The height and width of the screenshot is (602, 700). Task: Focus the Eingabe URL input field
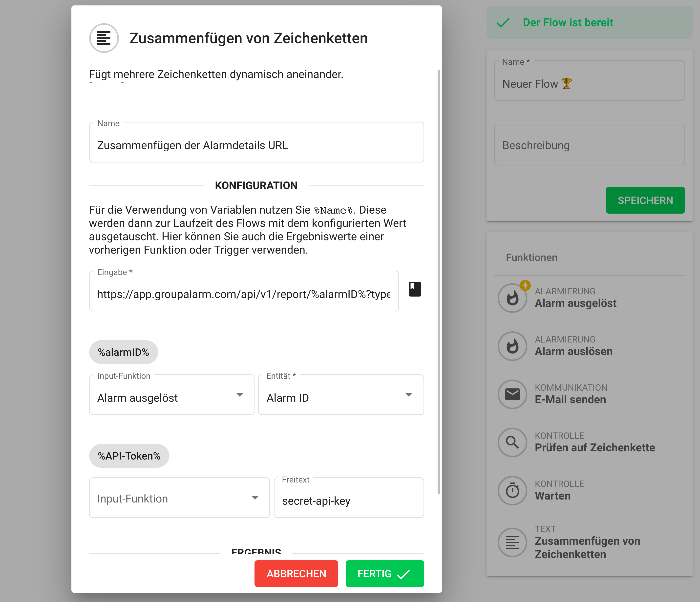244,294
